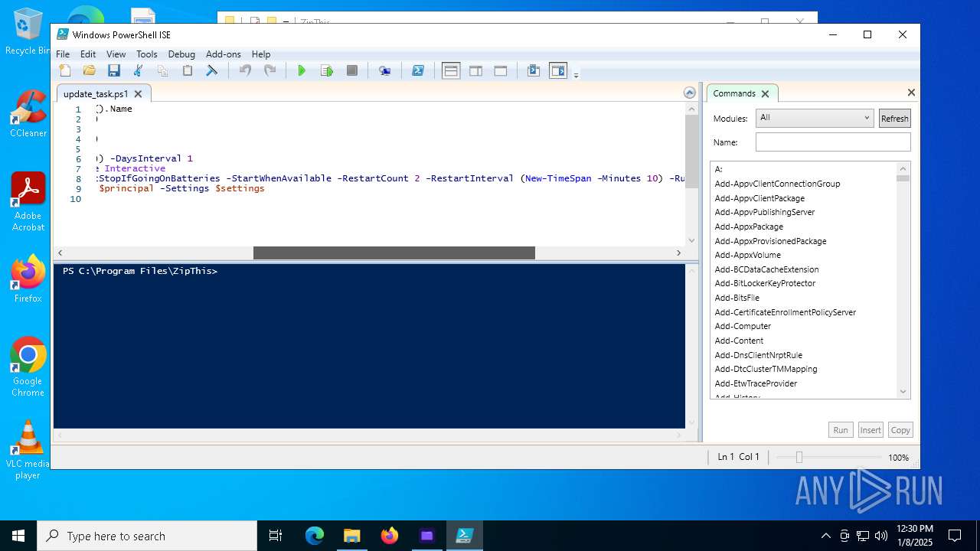The image size is (980, 551).
Task: Click the Cut scissors icon
Action: pyautogui.click(x=139, y=70)
